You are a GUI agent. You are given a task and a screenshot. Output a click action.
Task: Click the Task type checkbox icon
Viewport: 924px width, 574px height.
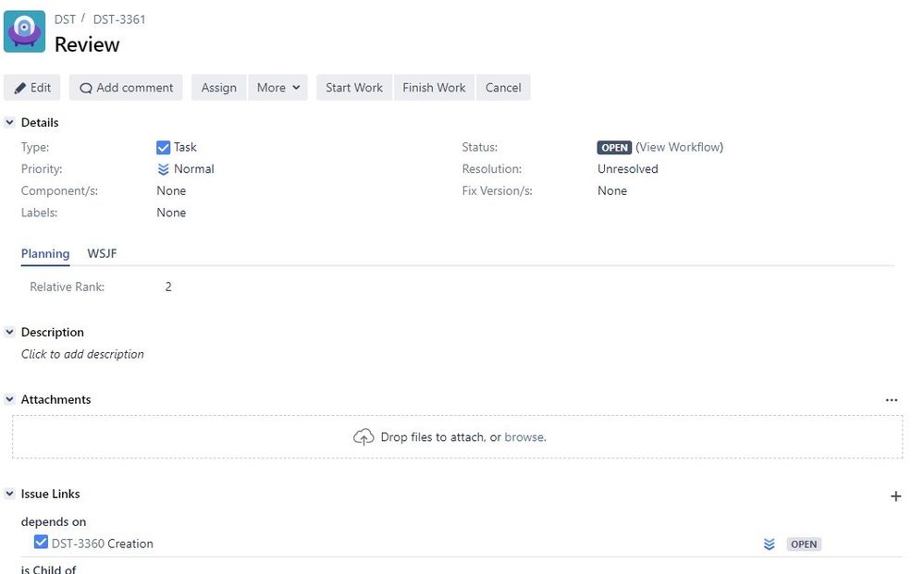163,147
